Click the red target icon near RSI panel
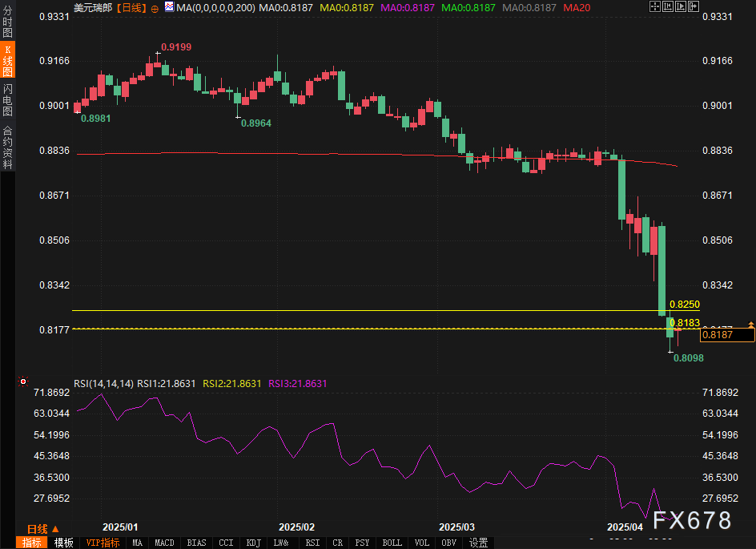 [23, 382]
